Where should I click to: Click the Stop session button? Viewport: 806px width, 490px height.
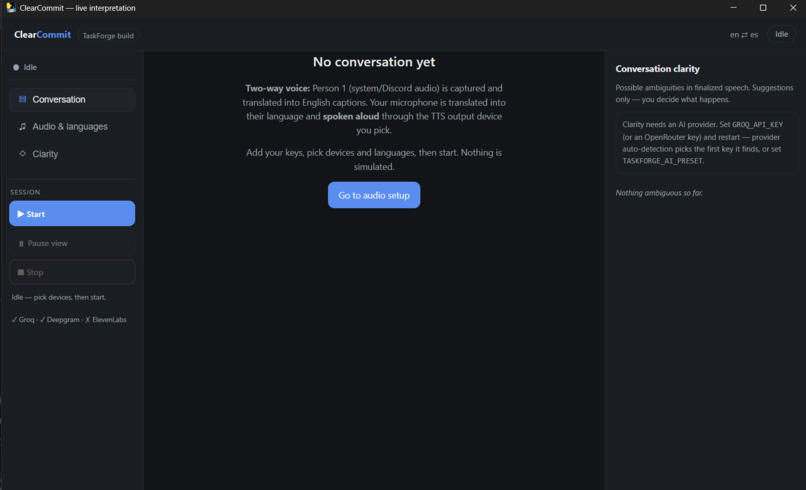point(72,272)
